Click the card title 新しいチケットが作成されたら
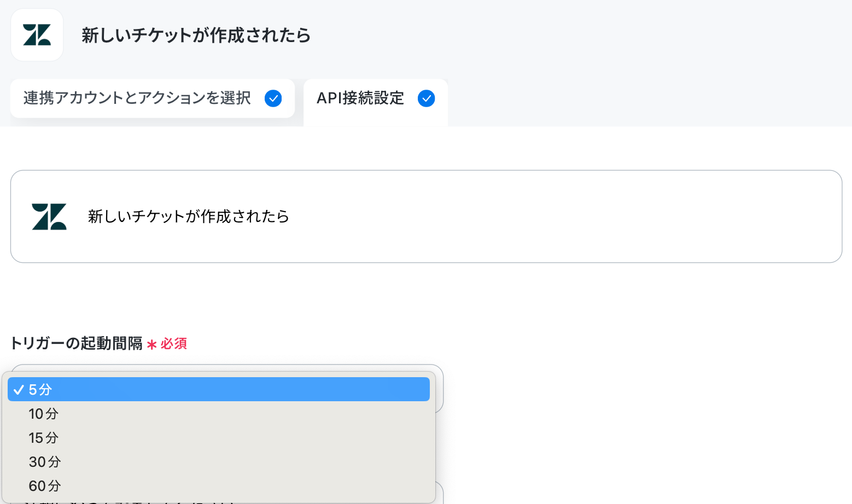The height and width of the screenshot is (504, 852). point(189,216)
